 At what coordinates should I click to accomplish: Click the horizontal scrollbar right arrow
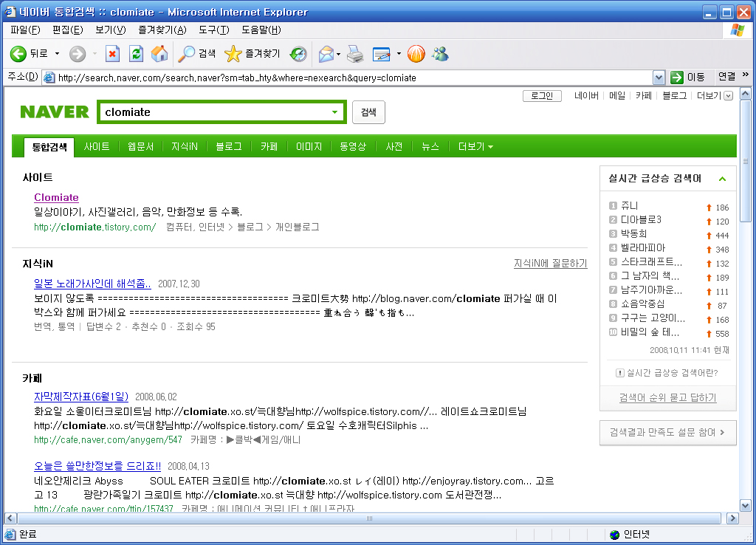click(x=732, y=518)
